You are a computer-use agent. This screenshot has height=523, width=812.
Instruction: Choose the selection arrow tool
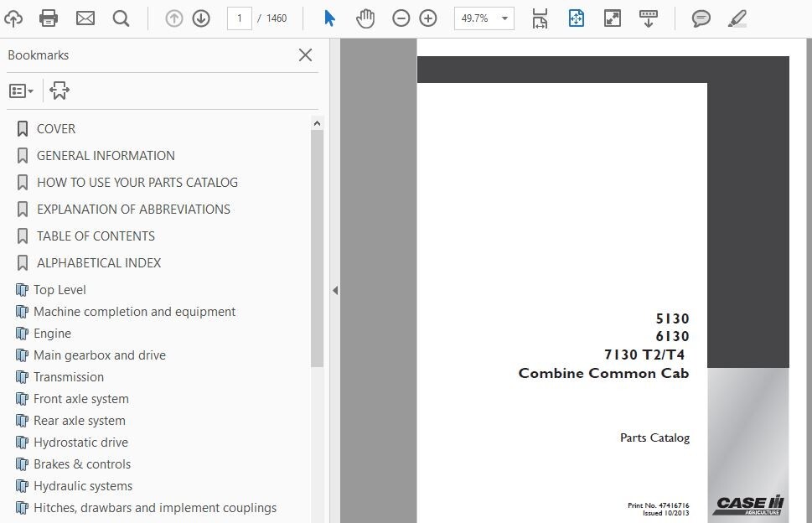click(329, 18)
